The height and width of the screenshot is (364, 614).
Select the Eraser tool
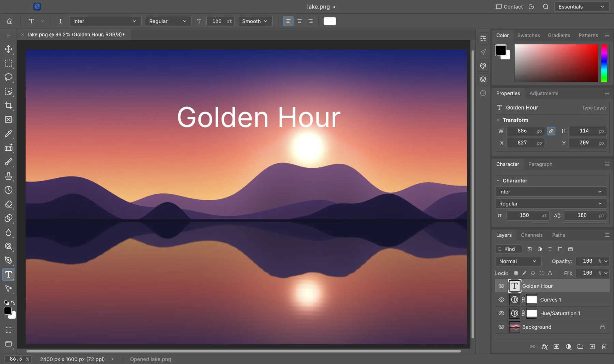[x=9, y=204]
